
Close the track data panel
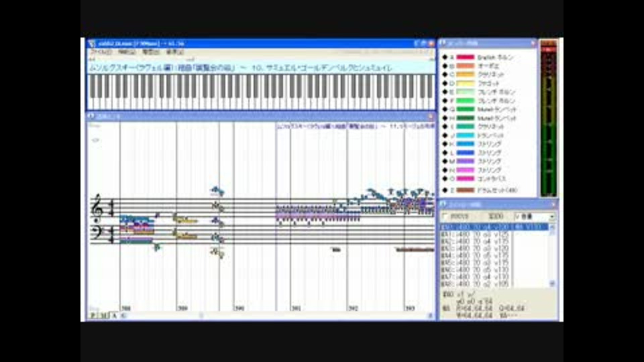click(553, 204)
